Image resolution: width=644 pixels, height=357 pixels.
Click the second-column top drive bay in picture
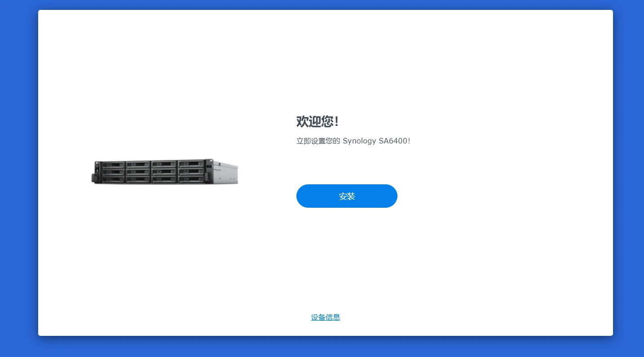point(138,164)
